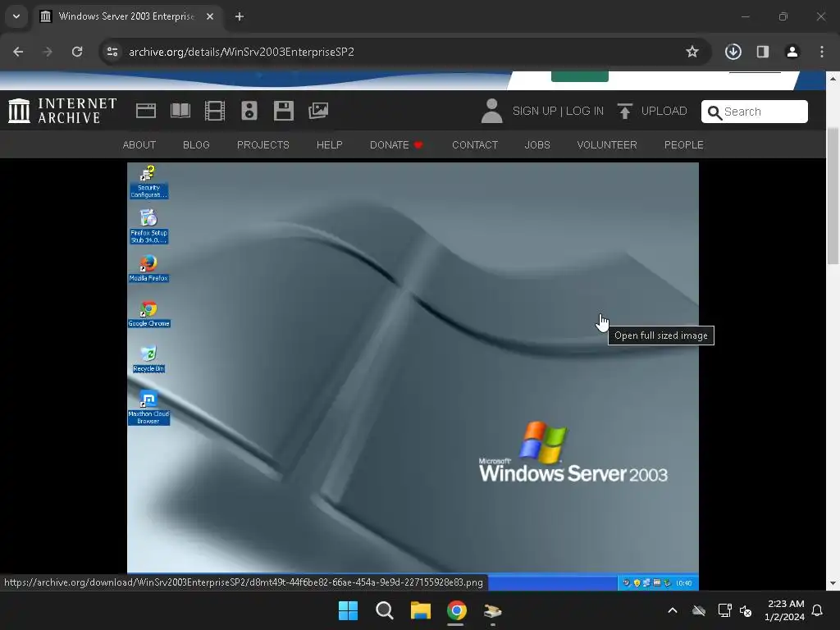Open the VOLUNTEER menu item

click(x=607, y=144)
